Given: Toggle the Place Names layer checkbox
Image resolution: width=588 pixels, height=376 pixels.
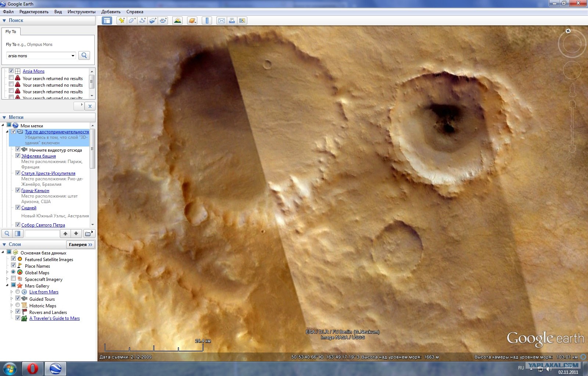Looking at the screenshot, I should click(13, 265).
